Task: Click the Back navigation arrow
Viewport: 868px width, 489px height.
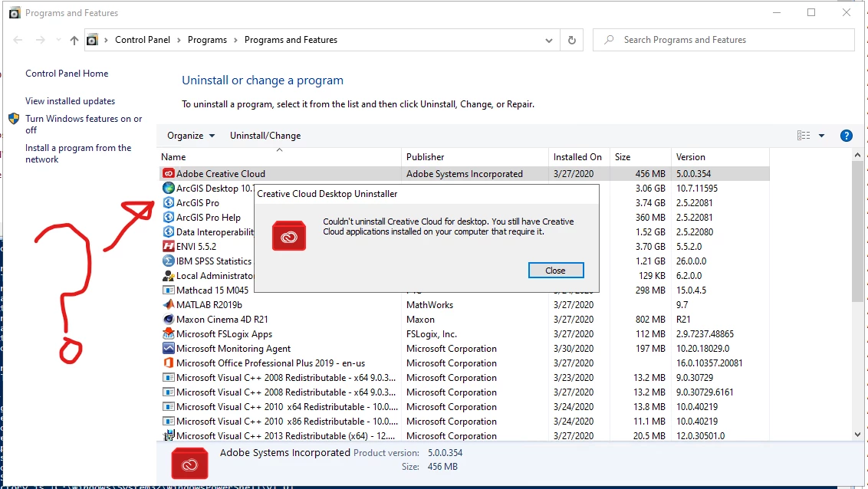Action: [18, 40]
